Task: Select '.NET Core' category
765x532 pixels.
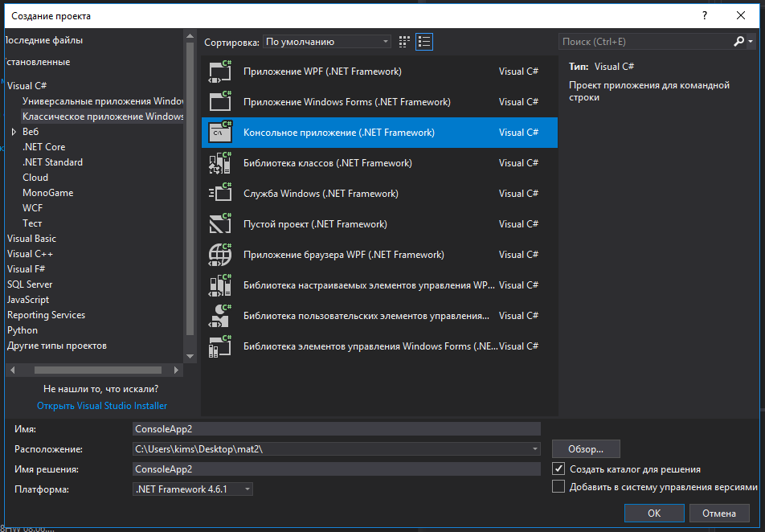Action: coord(44,147)
